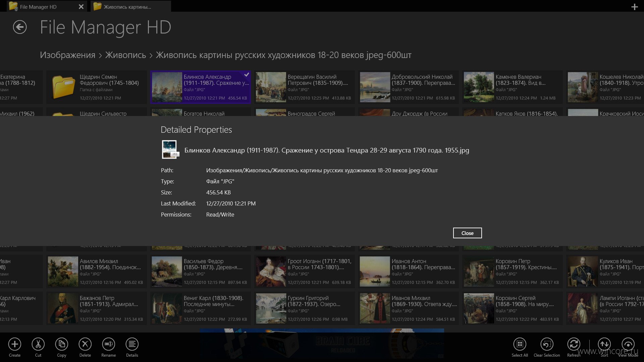
Task: Select the Вениг Карл image tile
Action: tap(201, 308)
